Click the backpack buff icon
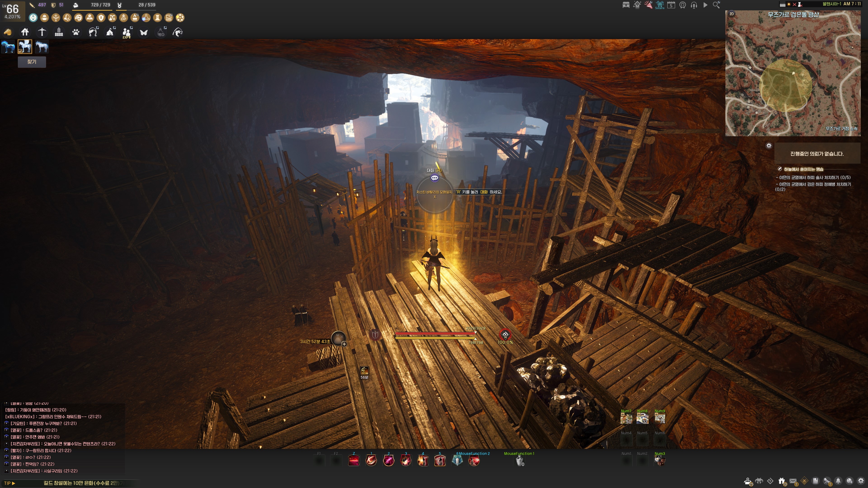The width and height of the screenshot is (868, 488). [x=45, y=18]
